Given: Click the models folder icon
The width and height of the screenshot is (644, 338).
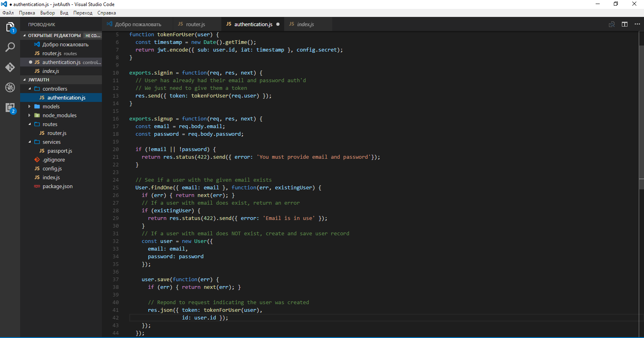Looking at the screenshot, I should 37,106.
